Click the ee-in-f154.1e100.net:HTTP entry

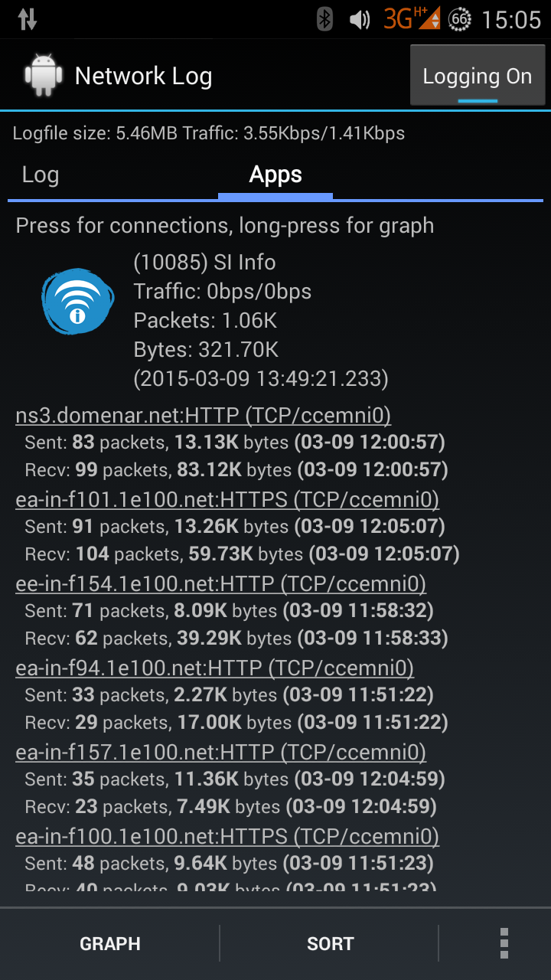[x=220, y=583]
